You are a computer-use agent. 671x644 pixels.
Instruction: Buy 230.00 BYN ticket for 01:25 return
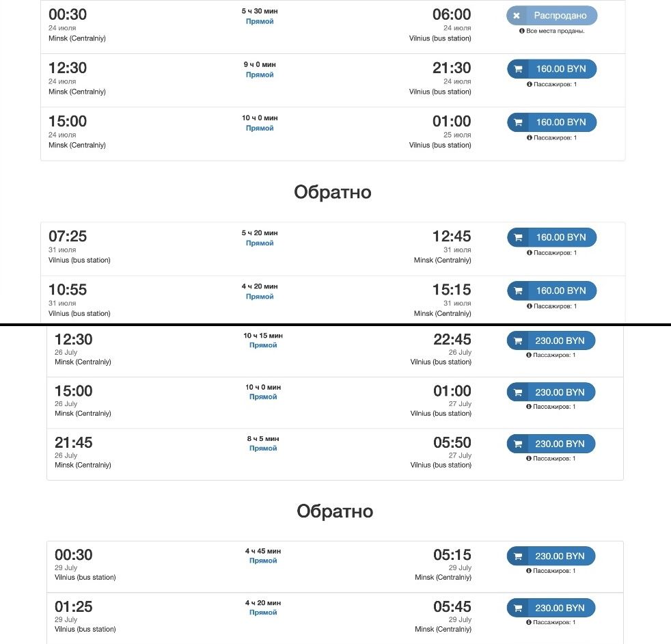pos(551,608)
